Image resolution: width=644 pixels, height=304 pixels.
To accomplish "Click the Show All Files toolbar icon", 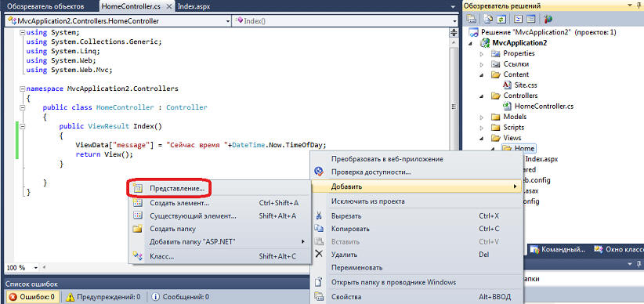I will [488, 19].
